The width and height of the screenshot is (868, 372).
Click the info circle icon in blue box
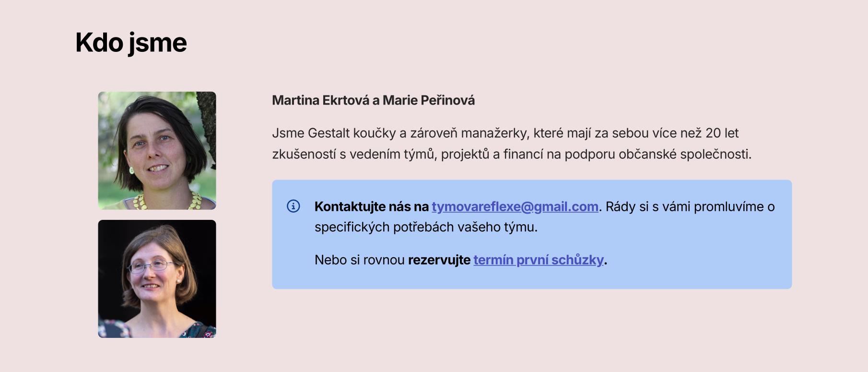[x=293, y=206]
